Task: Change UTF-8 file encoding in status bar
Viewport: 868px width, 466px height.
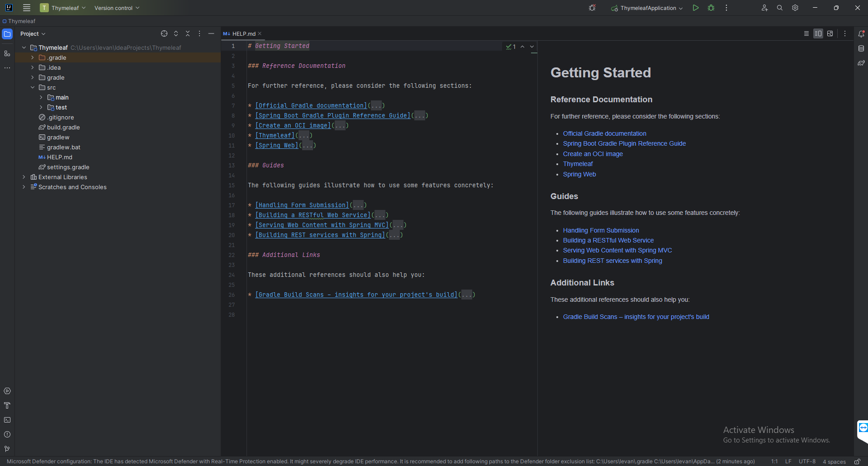Action: 807,461
